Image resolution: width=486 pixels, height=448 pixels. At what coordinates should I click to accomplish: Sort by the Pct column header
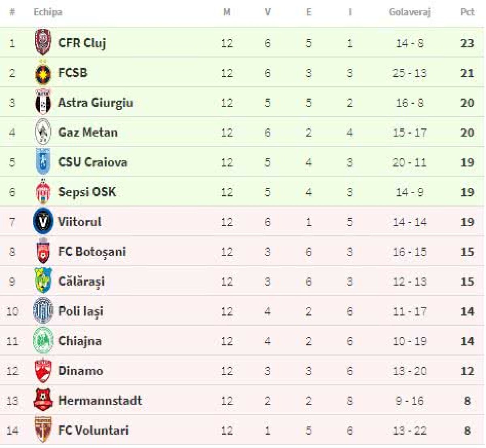coord(467,12)
